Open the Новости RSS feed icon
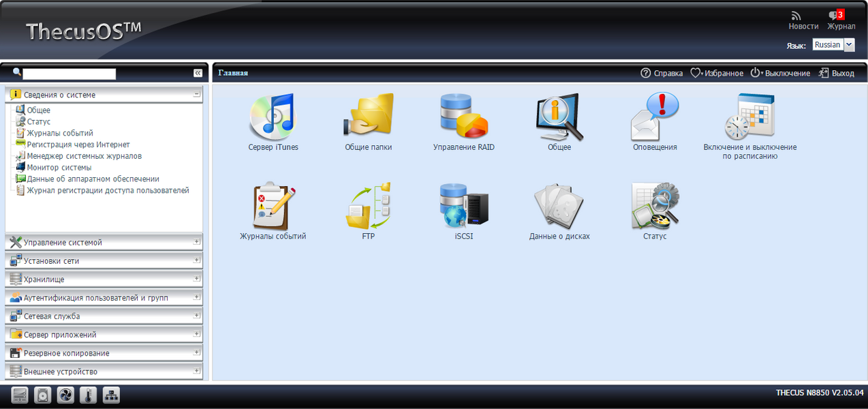Image resolution: width=868 pixels, height=409 pixels. tap(803, 20)
